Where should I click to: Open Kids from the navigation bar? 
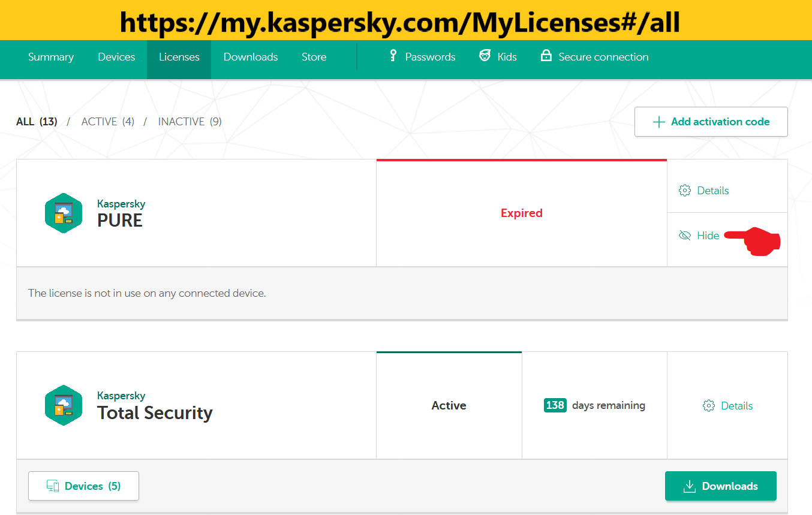[498, 57]
